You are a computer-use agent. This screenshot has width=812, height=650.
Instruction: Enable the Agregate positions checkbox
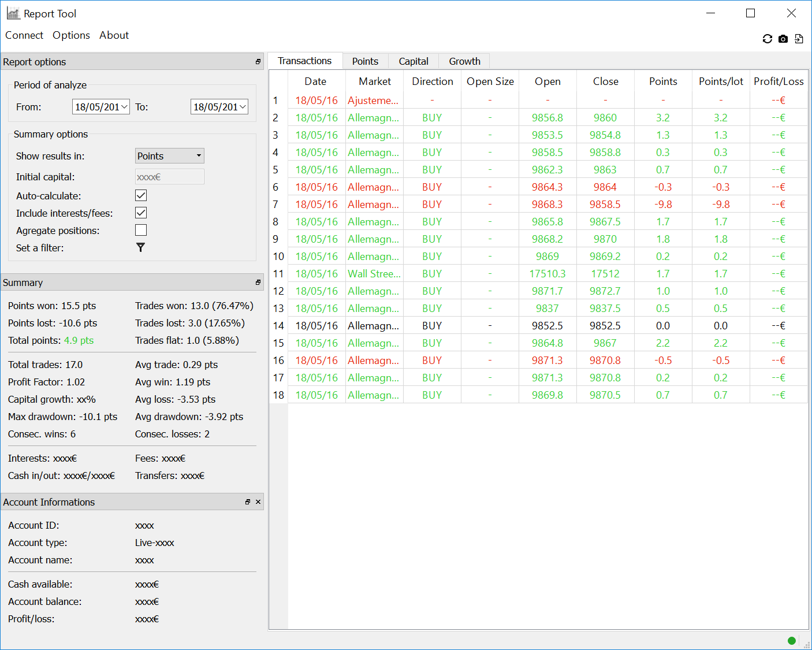(141, 230)
